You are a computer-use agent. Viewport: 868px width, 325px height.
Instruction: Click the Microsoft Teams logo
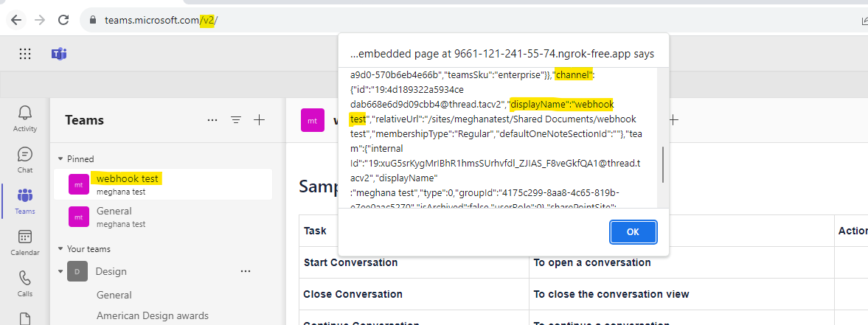coord(59,54)
